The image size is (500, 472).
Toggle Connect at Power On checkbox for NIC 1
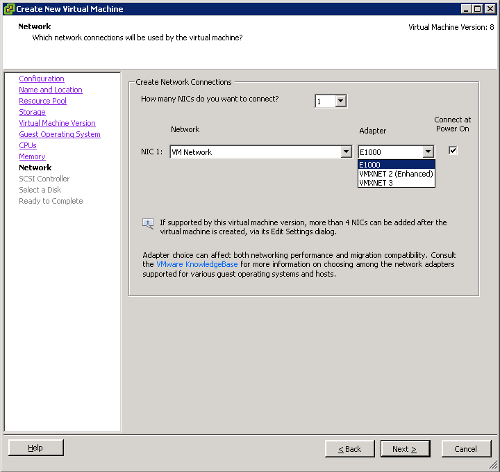pyautogui.click(x=453, y=151)
